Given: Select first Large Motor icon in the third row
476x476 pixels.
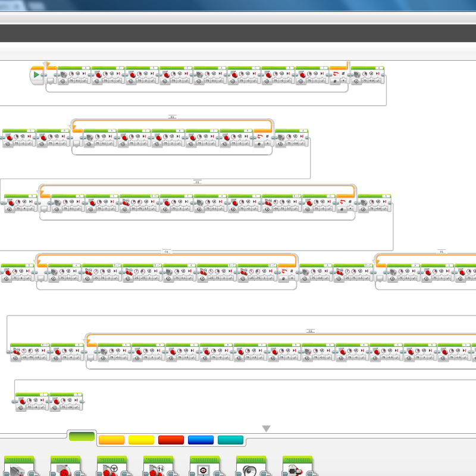Looking at the screenshot, I should 11,202.
